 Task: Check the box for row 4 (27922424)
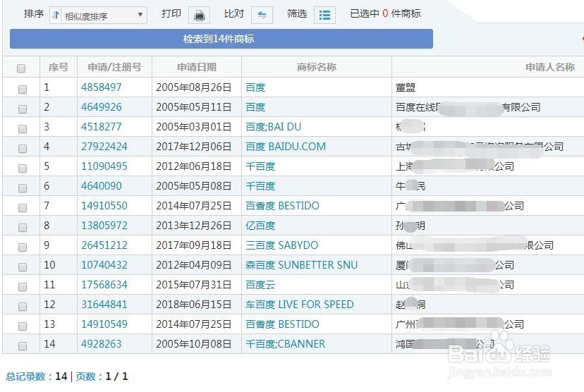pos(23,148)
